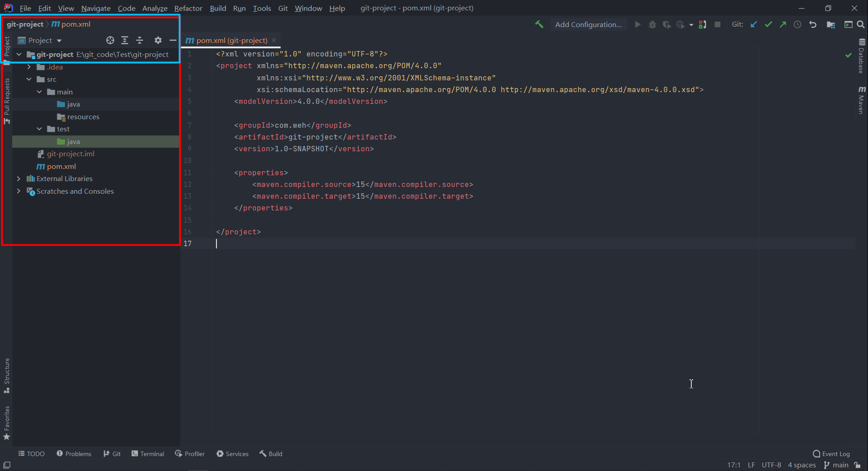This screenshot has height=471, width=868.
Task: Click 17:1 cursor position indicator
Action: 734,465
